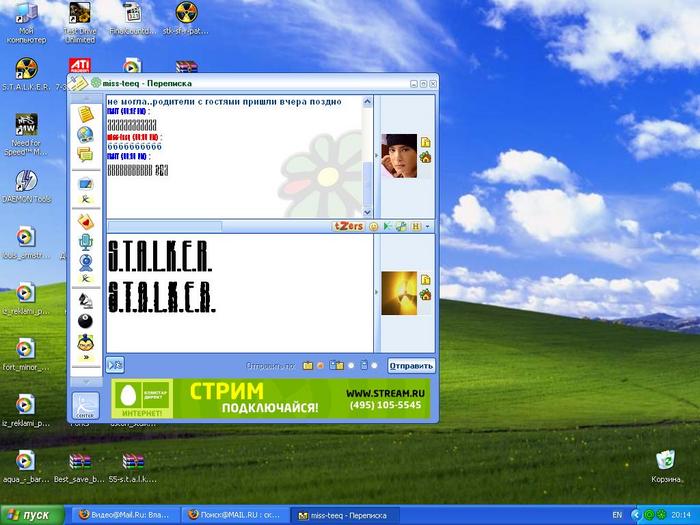Select DAEMON Tools desktop shortcut

26,187
